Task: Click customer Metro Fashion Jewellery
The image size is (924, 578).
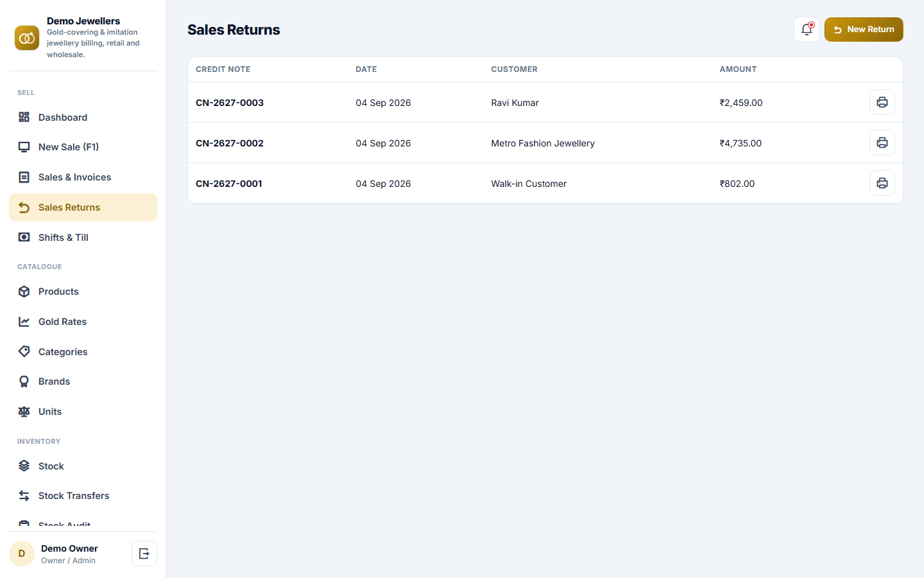Action: pyautogui.click(x=543, y=143)
